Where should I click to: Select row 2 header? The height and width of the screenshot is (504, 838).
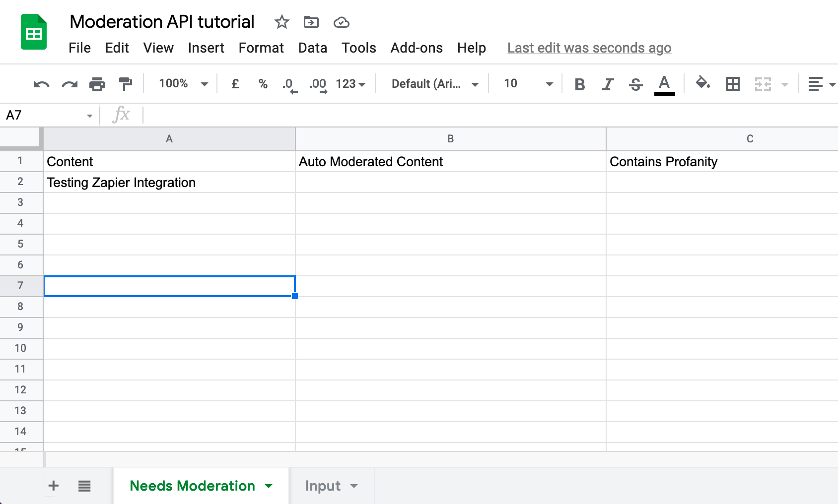point(20,182)
